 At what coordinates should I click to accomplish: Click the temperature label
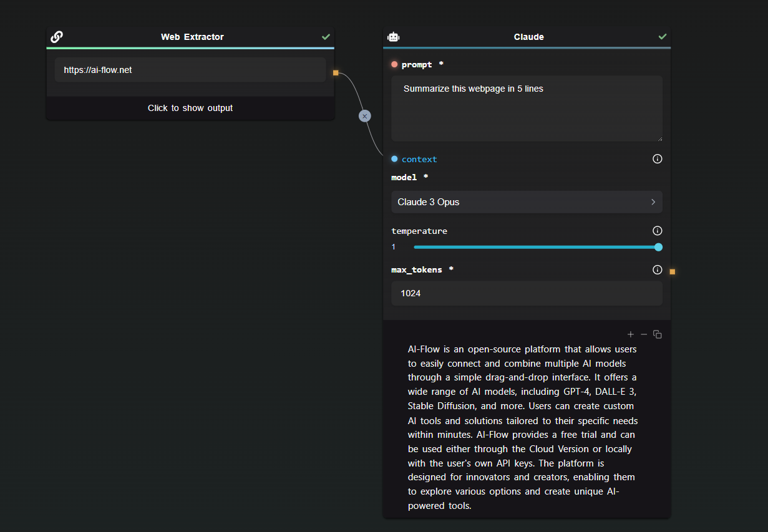point(419,231)
